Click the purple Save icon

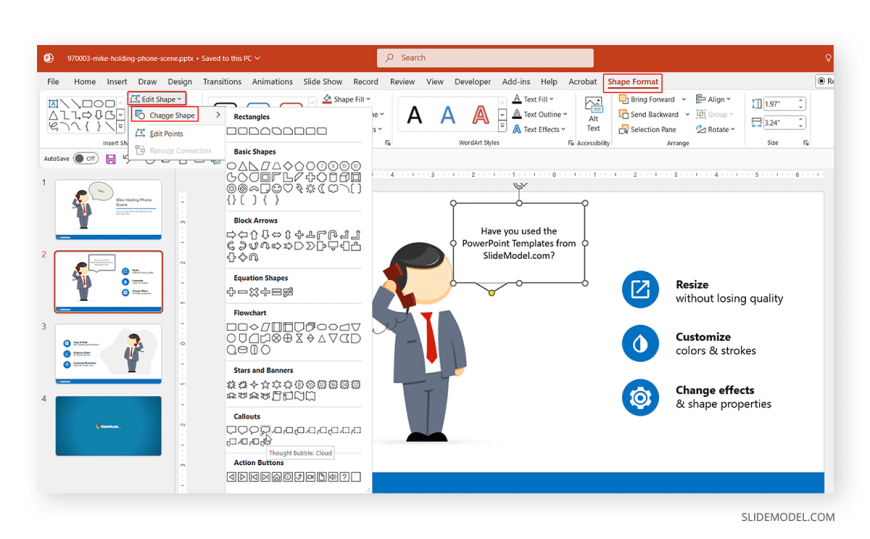point(110,159)
